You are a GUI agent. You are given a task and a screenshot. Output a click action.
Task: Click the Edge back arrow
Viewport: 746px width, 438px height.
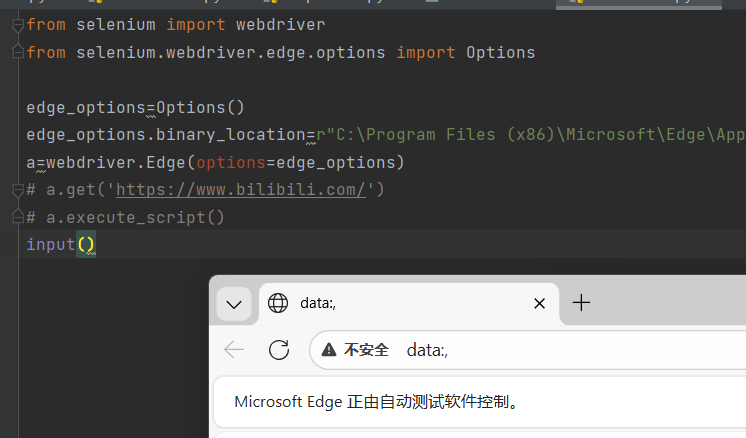(234, 350)
